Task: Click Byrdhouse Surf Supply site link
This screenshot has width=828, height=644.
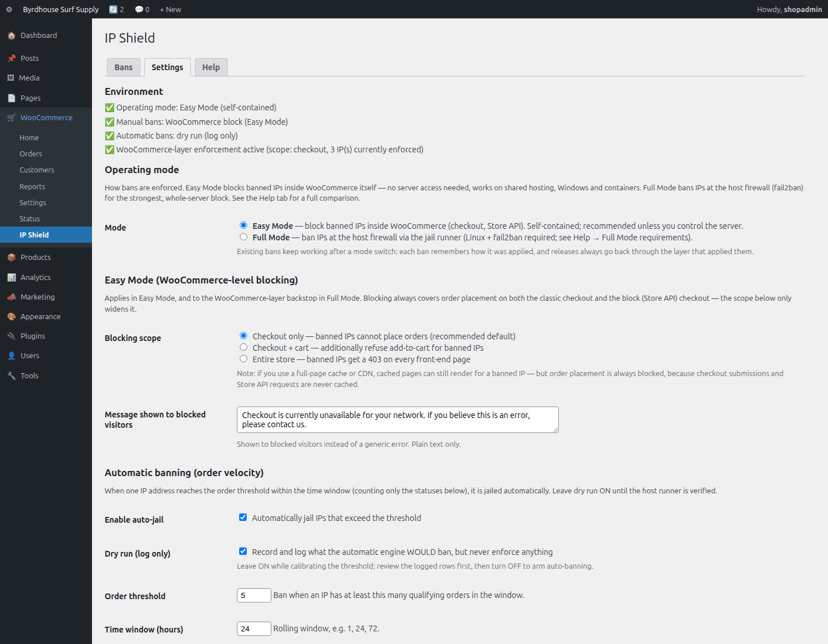Action: (61, 9)
